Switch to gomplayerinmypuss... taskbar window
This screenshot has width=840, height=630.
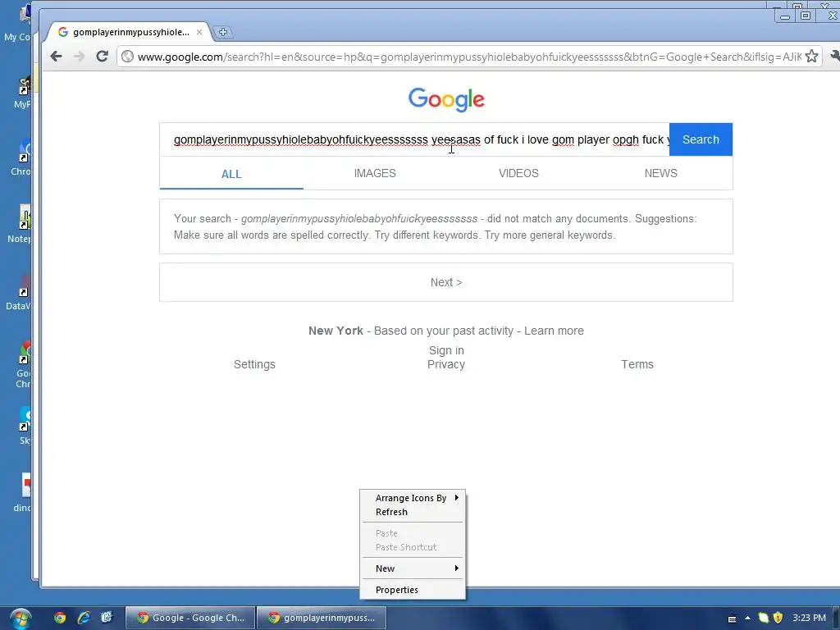tap(322, 618)
